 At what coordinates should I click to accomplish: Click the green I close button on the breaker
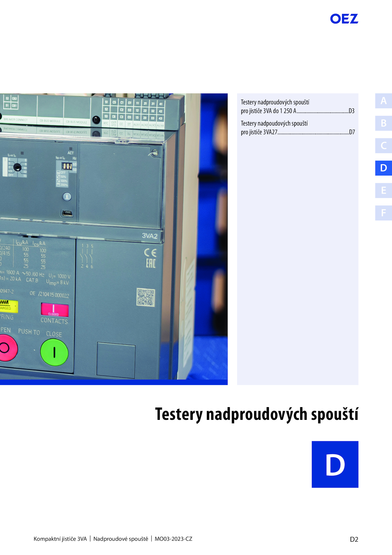tap(54, 352)
